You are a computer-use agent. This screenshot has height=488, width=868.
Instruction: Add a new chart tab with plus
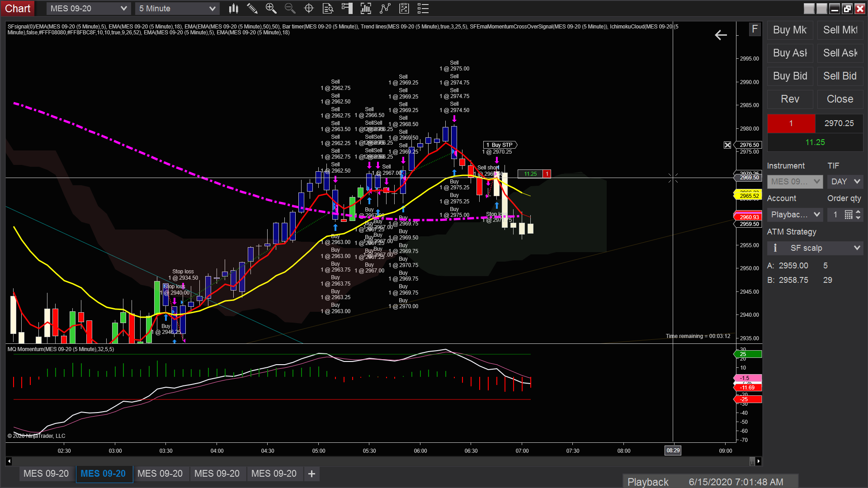pyautogui.click(x=311, y=474)
